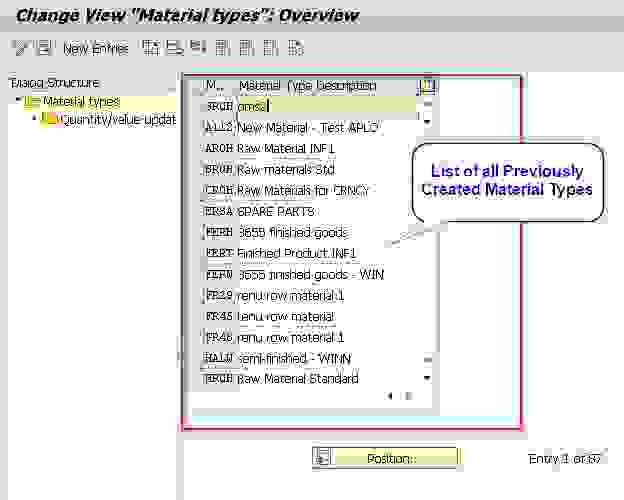Screen dimensions: 624x500
Task: Select the Finished Product INF1 row
Action: click(296, 253)
